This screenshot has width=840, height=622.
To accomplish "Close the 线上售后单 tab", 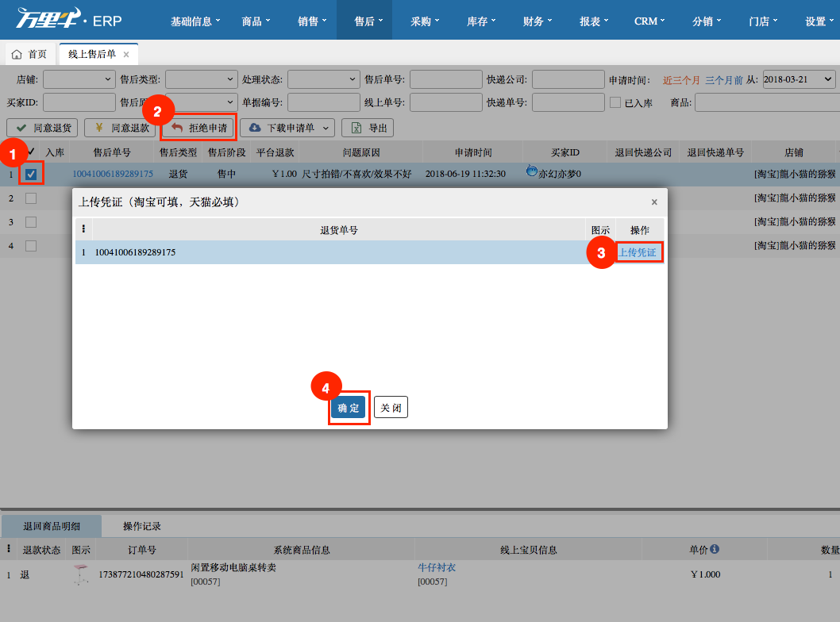I will 126,55.
